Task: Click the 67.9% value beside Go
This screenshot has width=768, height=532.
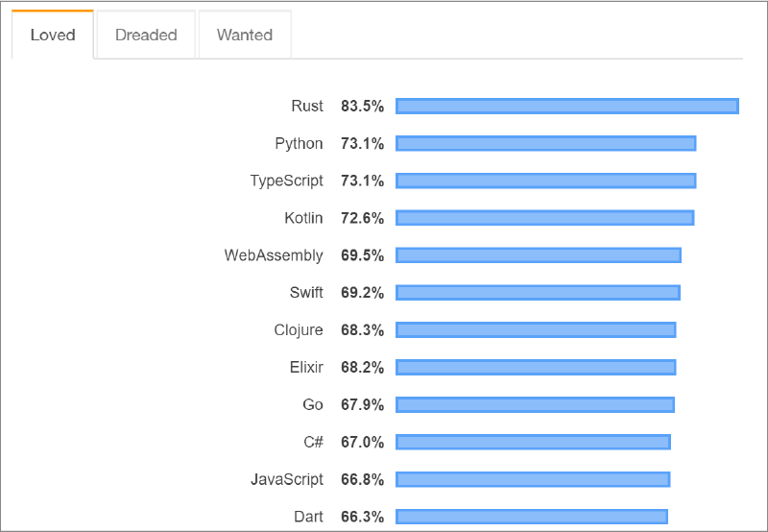Action: tap(362, 404)
